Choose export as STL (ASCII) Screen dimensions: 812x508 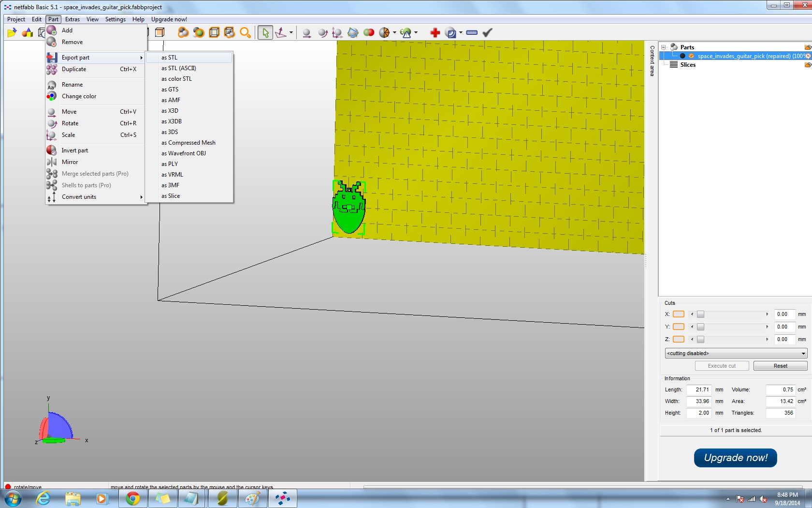[x=189, y=68]
